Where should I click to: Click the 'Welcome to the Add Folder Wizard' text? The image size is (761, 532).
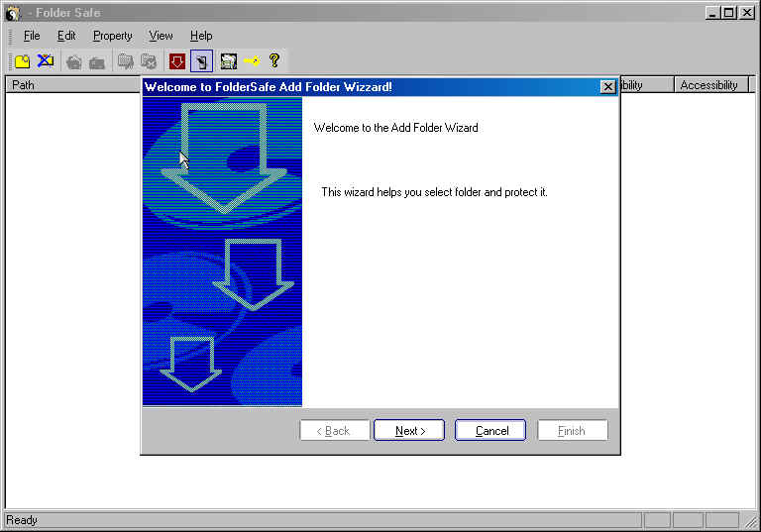click(396, 128)
